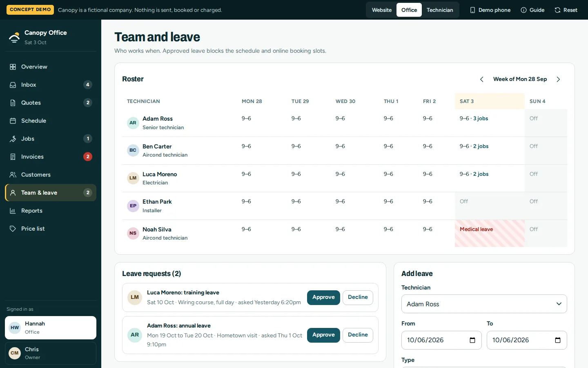Click the Week of Mon 28 Sep label
588x368 pixels.
pyautogui.click(x=520, y=79)
